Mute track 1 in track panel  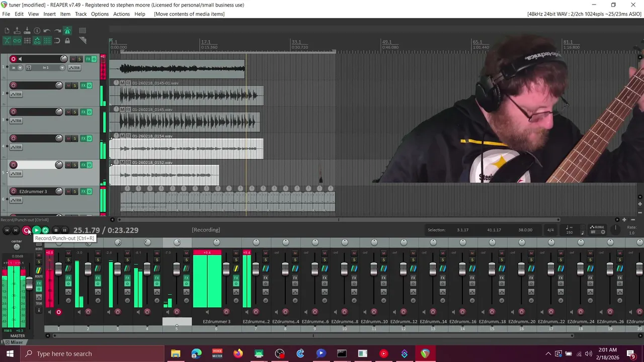(73, 59)
